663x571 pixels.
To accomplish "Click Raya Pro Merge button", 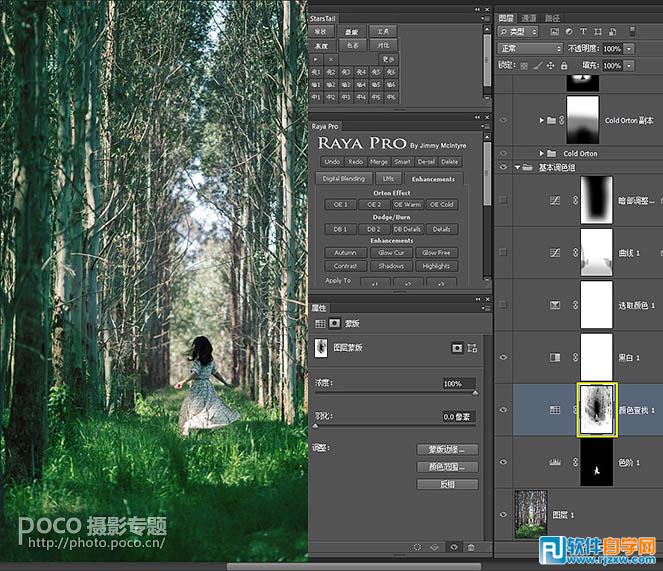I will click(378, 162).
